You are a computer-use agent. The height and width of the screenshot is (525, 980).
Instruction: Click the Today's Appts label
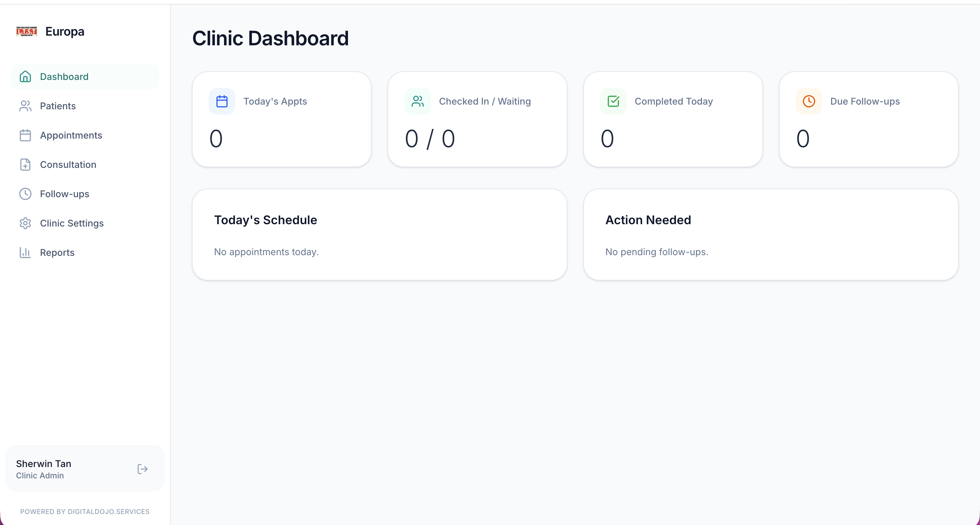click(275, 101)
